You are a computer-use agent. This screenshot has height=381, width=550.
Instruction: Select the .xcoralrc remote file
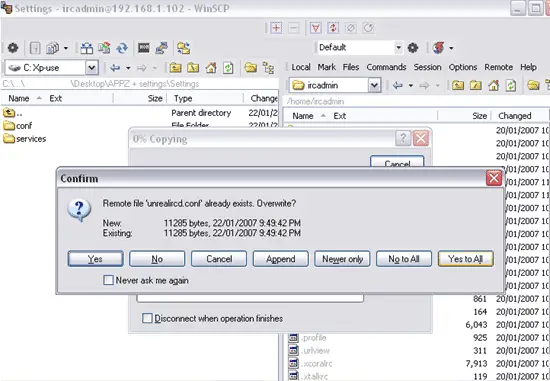coord(310,363)
